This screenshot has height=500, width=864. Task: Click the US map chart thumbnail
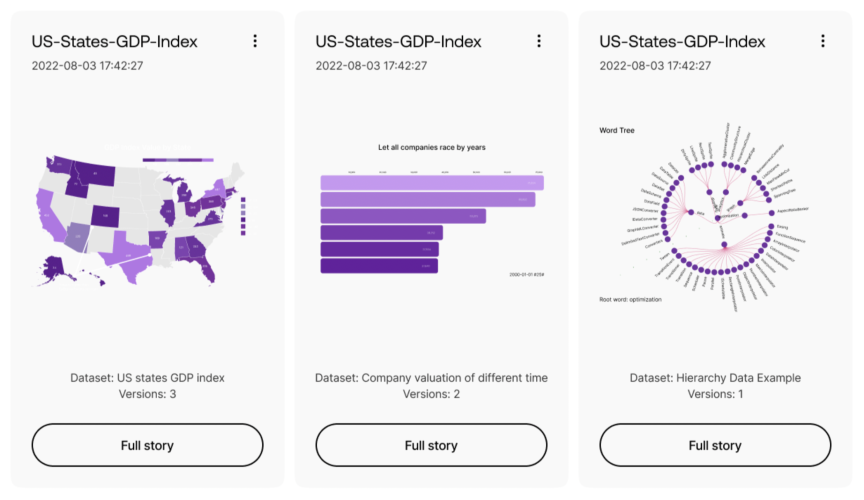pos(140,215)
